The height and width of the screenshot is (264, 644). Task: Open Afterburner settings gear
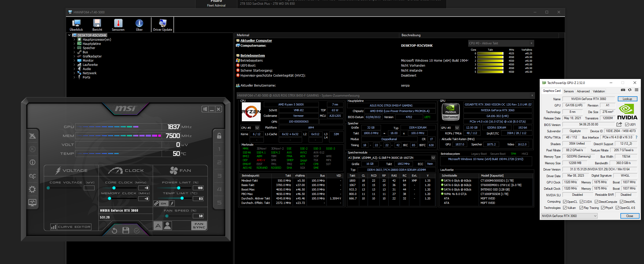pos(32,189)
